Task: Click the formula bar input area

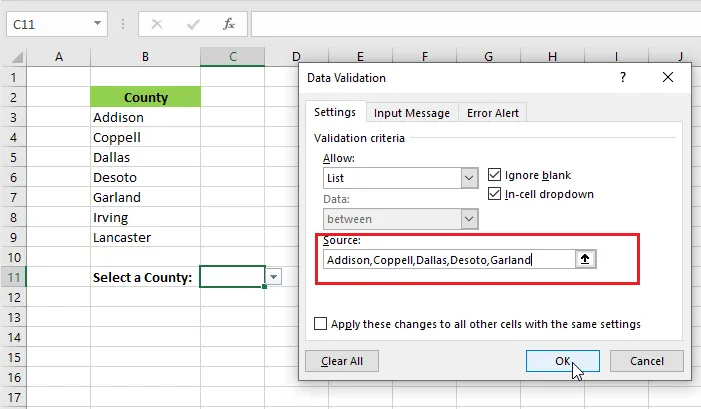Action: click(476, 24)
